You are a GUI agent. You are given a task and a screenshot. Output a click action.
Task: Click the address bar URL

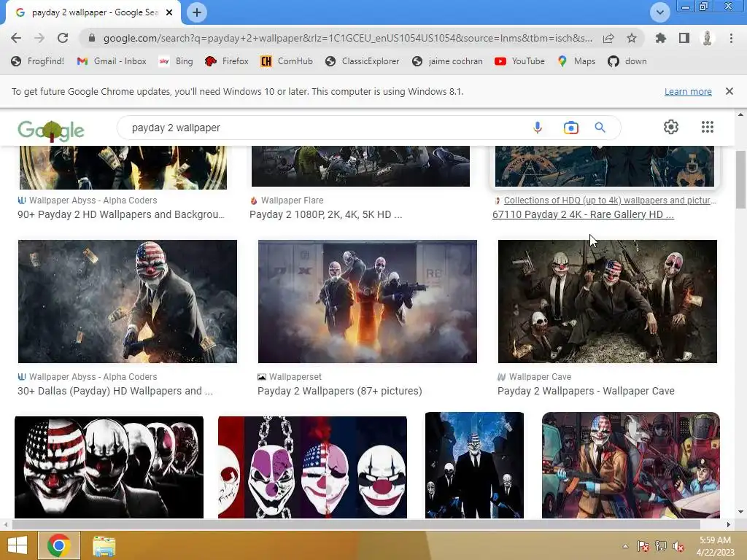click(348, 38)
